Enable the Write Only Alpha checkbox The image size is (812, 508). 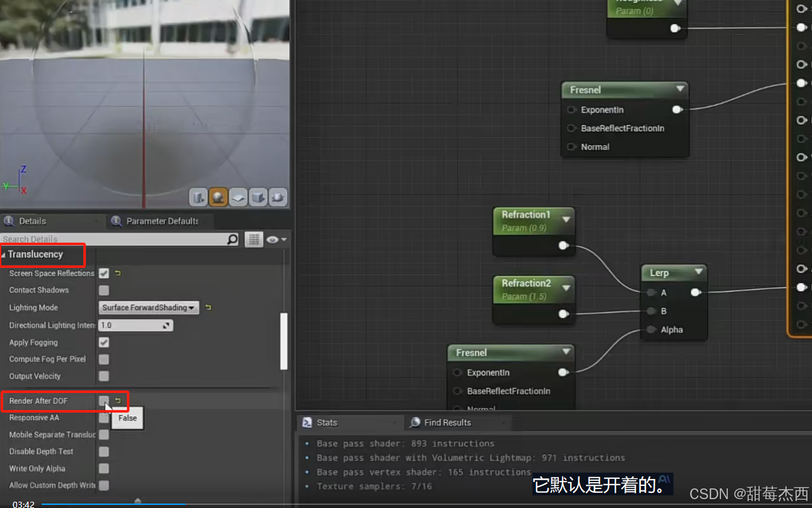(x=104, y=469)
